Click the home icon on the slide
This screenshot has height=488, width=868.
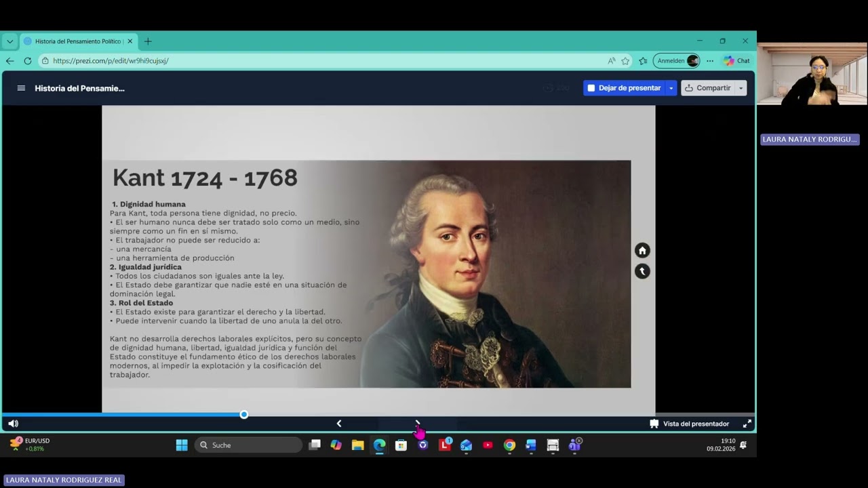pyautogui.click(x=642, y=251)
